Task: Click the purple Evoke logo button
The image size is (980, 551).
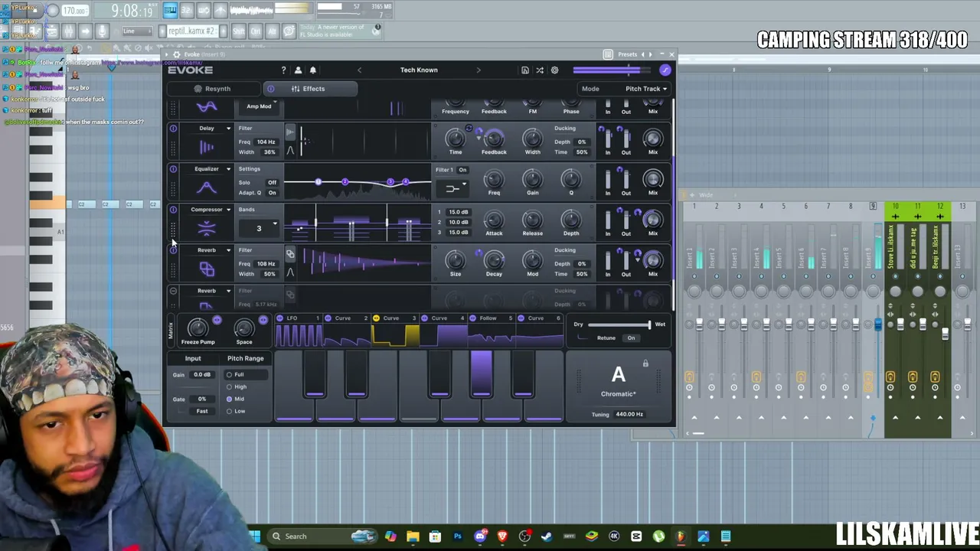Action: pyautogui.click(x=665, y=70)
